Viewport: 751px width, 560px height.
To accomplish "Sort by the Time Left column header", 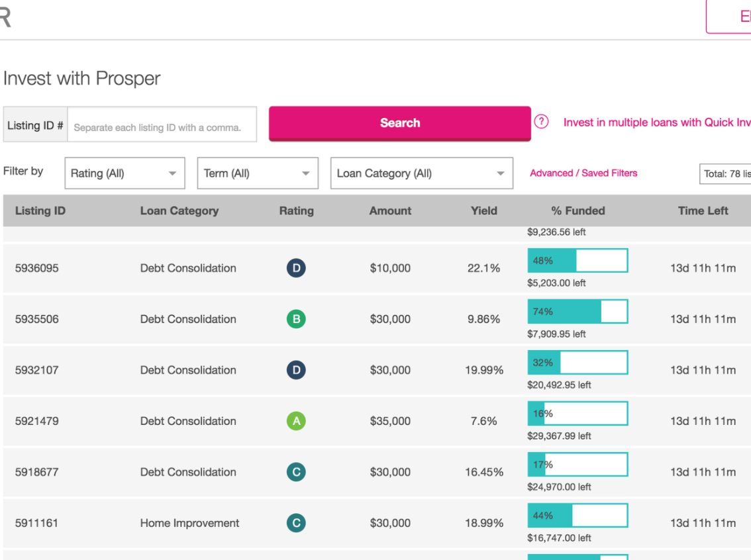I will pyautogui.click(x=703, y=210).
